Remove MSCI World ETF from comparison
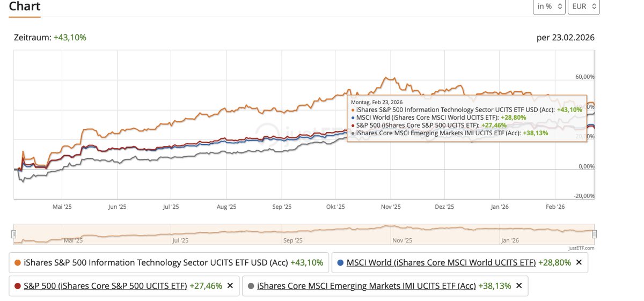Viewport: 644px width, 301px height. coord(579,262)
